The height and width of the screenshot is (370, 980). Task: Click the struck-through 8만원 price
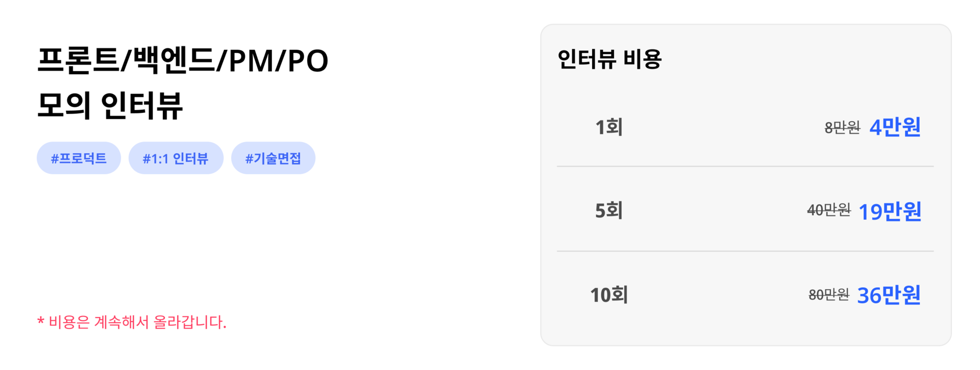tap(842, 127)
